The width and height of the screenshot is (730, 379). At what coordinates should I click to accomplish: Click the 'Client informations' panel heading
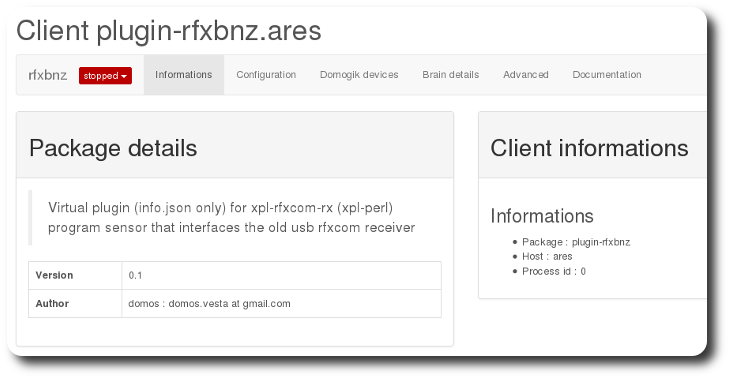pos(589,148)
